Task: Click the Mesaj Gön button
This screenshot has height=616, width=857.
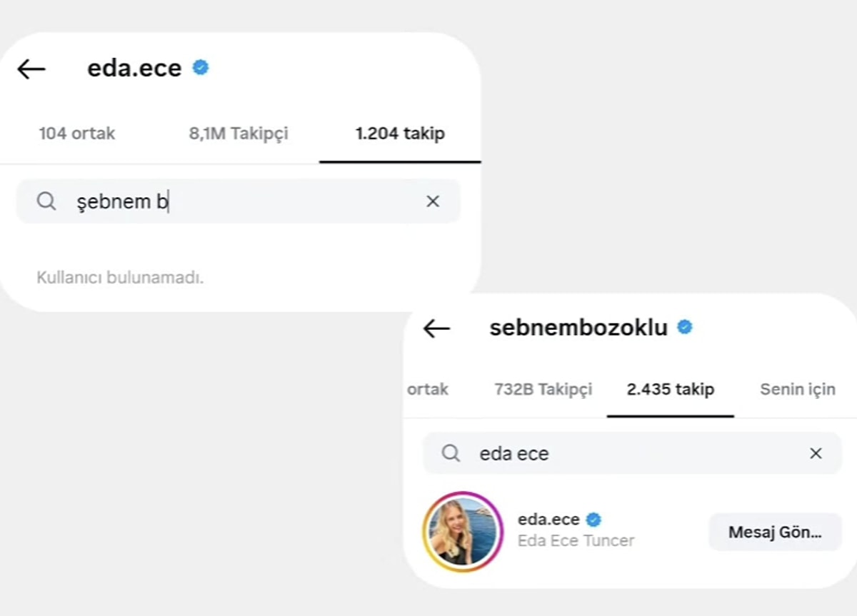Action: click(774, 532)
